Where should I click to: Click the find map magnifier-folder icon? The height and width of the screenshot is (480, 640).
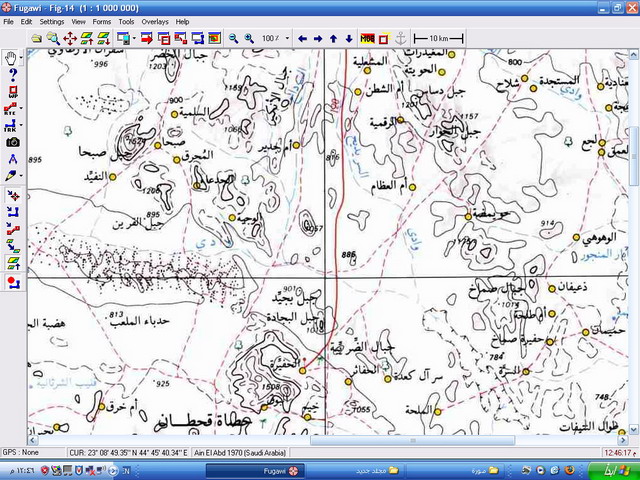point(53,39)
